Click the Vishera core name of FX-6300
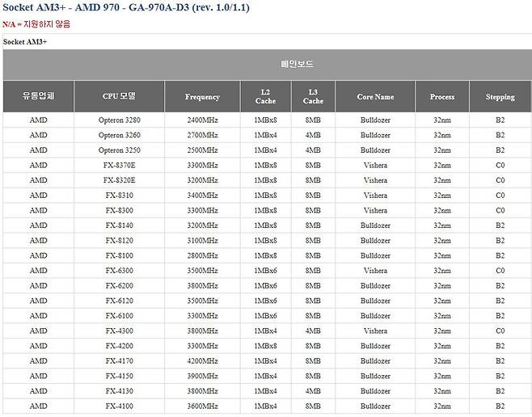Image resolution: width=532 pixels, height=417 pixels. tap(375, 271)
